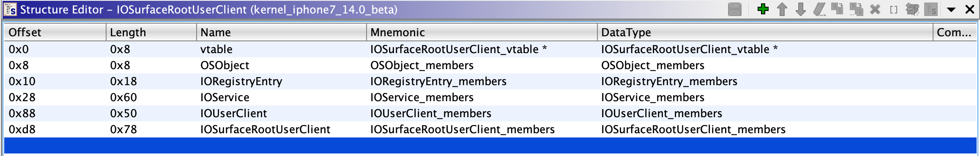Open the editor's local menu dropdown arrow
This screenshot has height=156, width=980.
coord(951,9)
